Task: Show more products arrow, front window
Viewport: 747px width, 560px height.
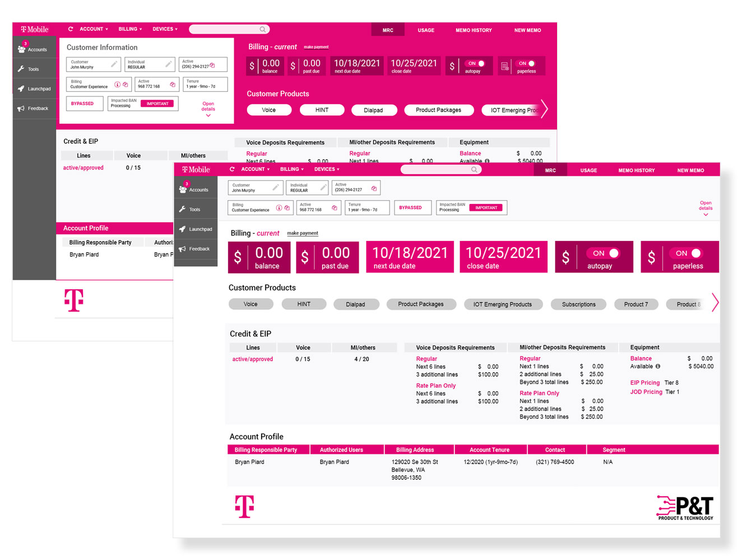Action: pyautogui.click(x=715, y=303)
